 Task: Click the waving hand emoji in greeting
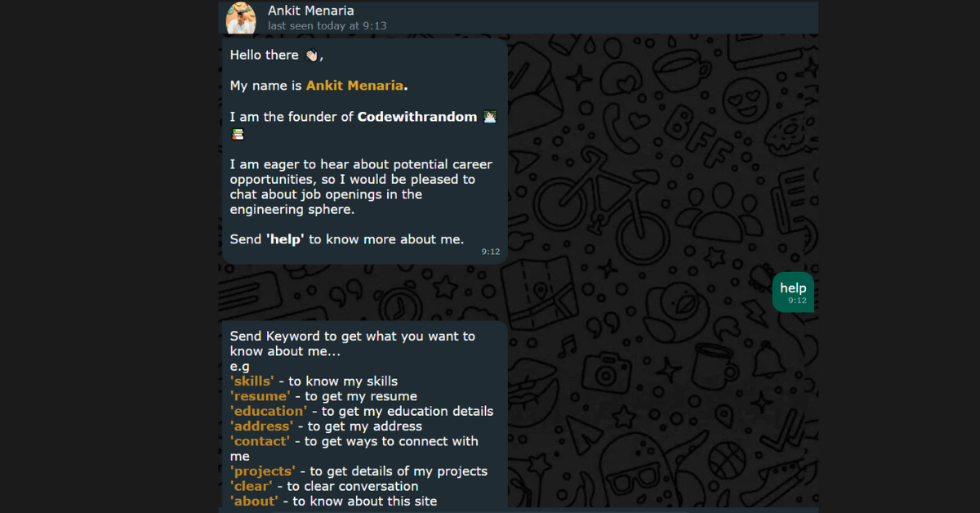[311, 56]
